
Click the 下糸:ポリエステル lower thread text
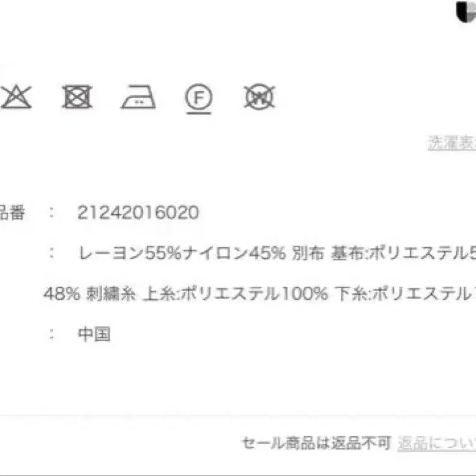(x=404, y=294)
